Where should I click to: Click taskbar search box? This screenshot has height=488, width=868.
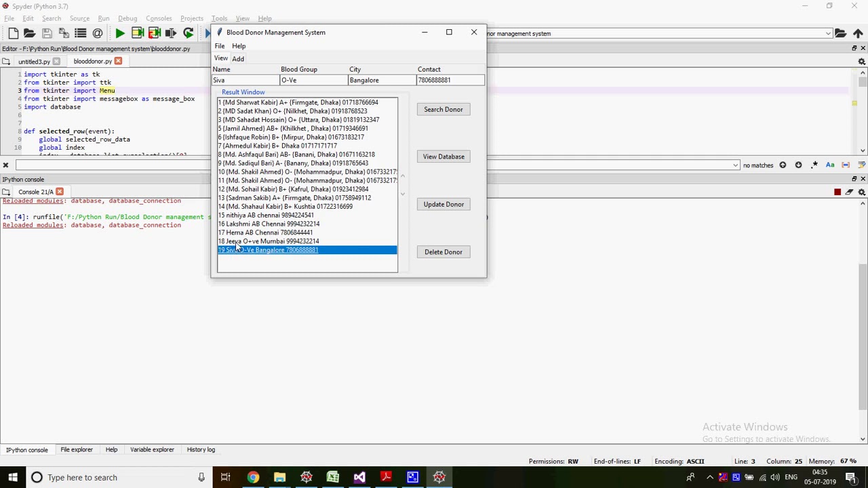[119, 477]
